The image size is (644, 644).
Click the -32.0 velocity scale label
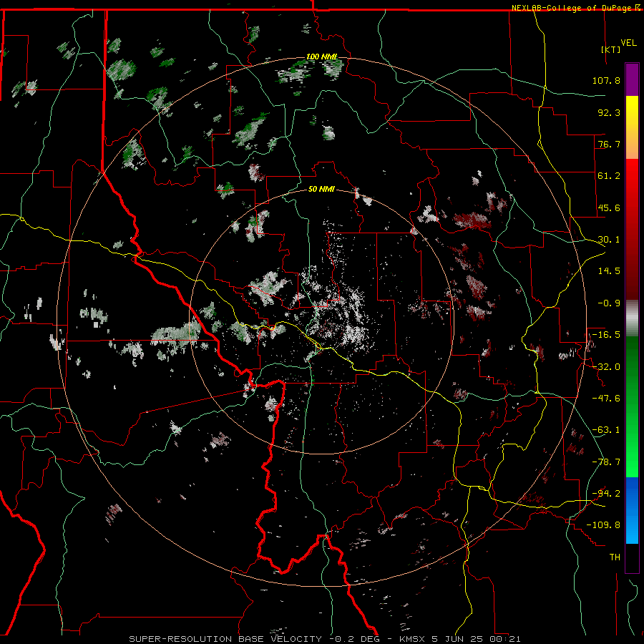[x=606, y=367]
